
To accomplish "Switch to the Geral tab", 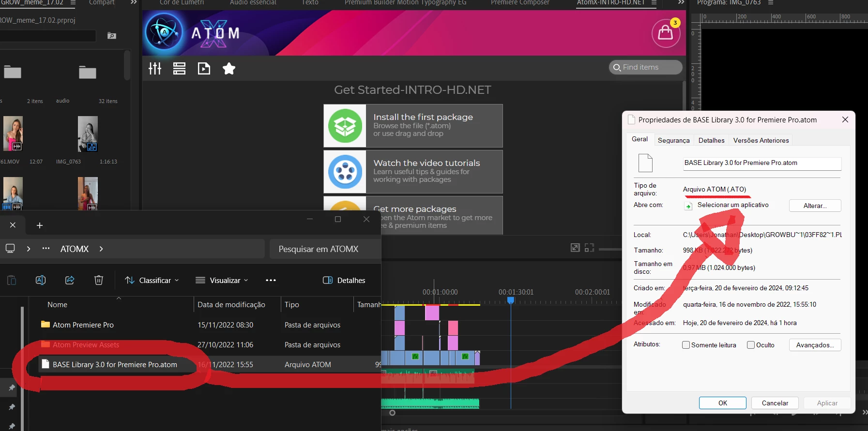I will [640, 139].
